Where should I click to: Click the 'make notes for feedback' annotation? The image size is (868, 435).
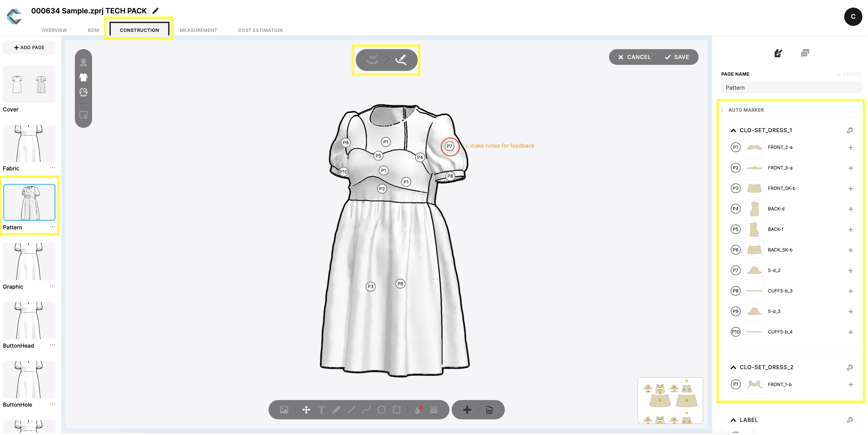(500, 146)
